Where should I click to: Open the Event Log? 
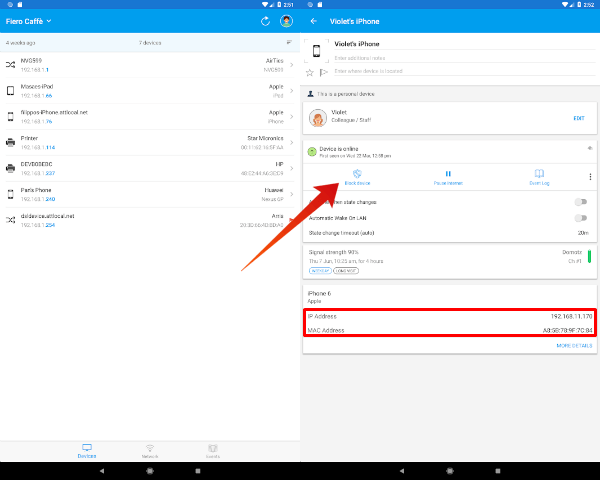tap(539, 177)
